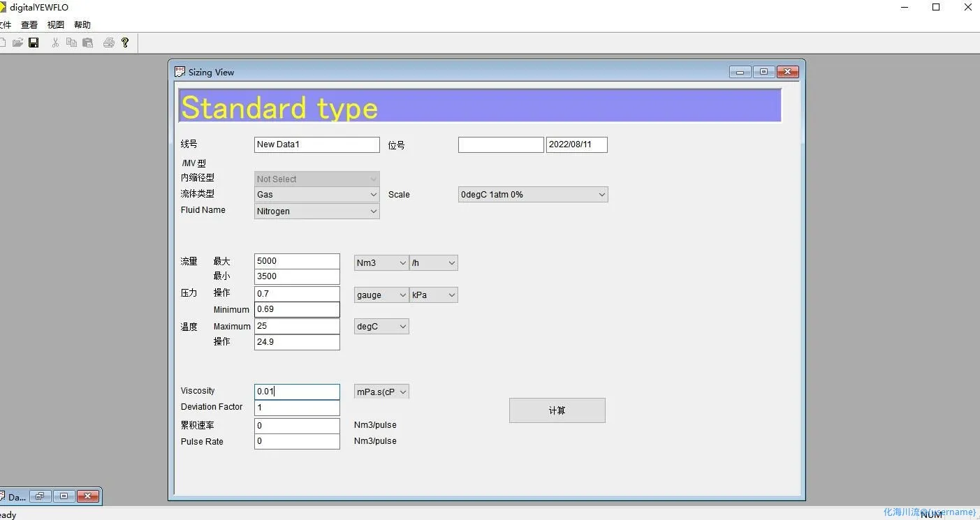The height and width of the screenshot is (520, 980).
Task: Click the Sizing View window document icon
Action: (180, 72)
